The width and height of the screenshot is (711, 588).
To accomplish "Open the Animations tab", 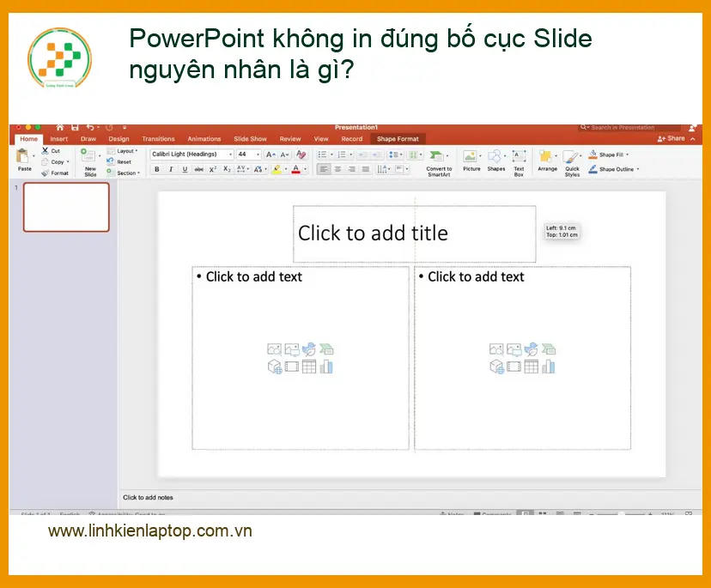I will pyautogui.click(x=204, y=139).
